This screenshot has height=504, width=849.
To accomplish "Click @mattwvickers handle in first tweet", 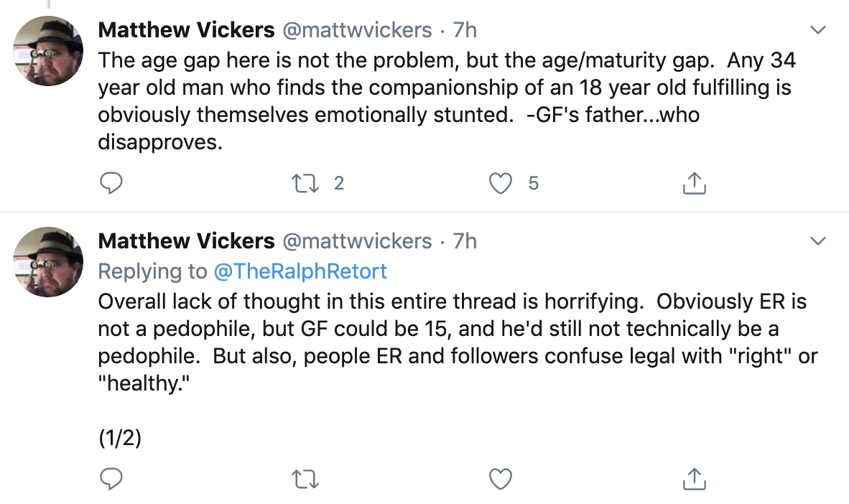I will point(358,29).
